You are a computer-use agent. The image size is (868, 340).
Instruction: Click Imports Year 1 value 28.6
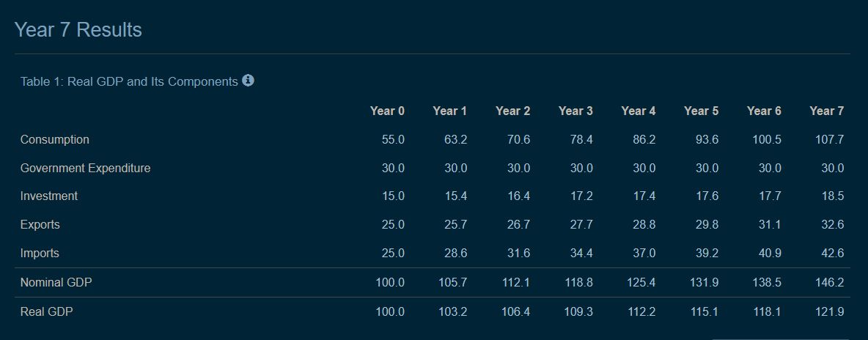click(x=455, y=253)
